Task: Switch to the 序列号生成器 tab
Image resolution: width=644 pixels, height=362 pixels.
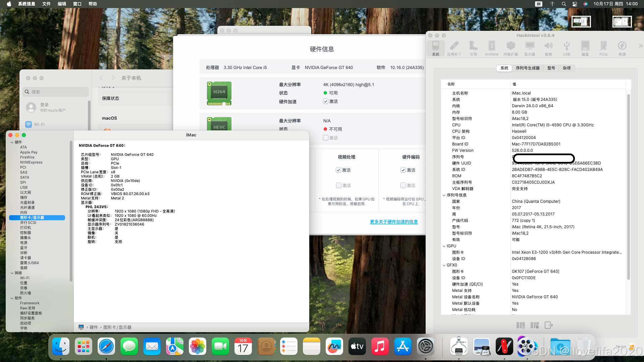Action: coord(527,68)
